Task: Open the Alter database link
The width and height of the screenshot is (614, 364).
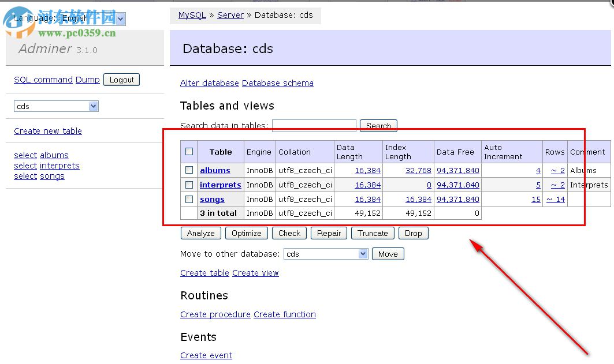Action: (210, 83)
